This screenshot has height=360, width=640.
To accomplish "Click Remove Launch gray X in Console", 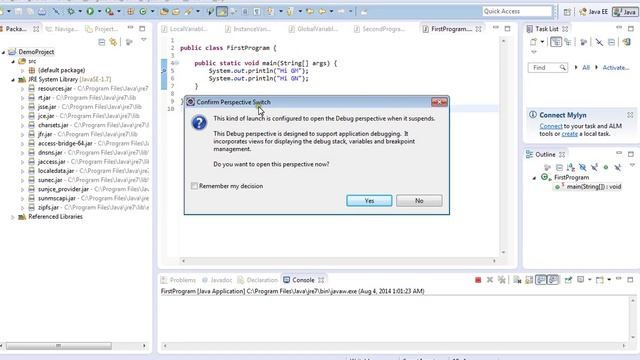I will (490, 280).
